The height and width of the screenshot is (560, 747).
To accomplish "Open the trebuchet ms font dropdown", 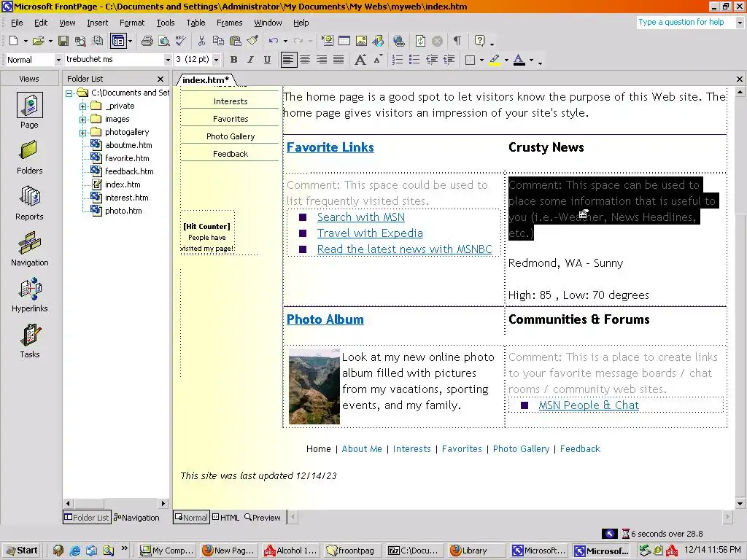I will (168, 60).
